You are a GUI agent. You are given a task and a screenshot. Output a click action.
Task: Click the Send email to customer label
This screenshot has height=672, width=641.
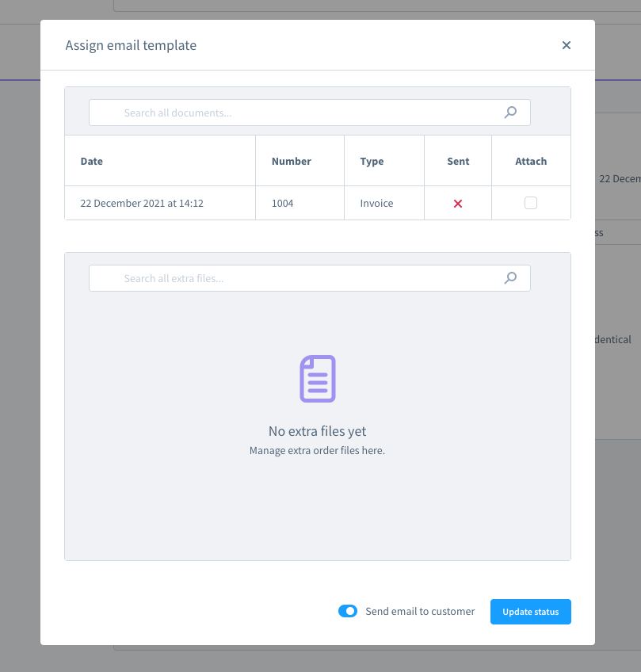tap(420, 612)
